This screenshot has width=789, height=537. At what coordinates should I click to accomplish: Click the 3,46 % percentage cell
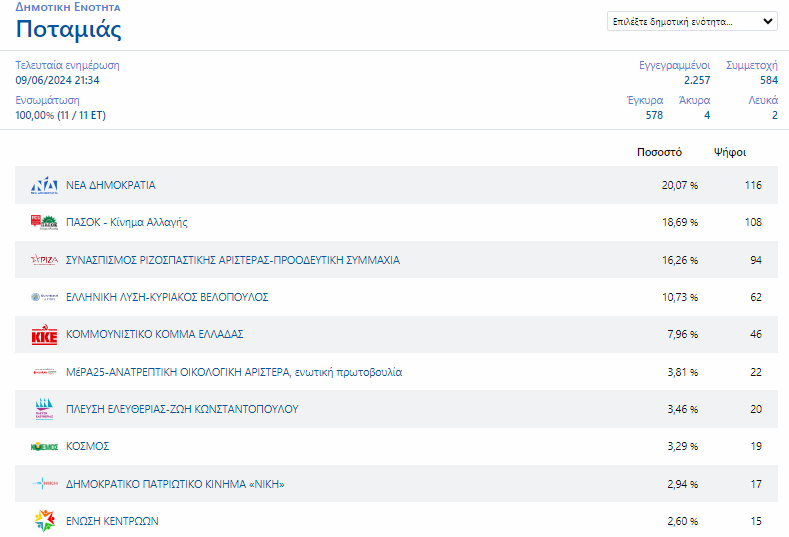point(683,409)
